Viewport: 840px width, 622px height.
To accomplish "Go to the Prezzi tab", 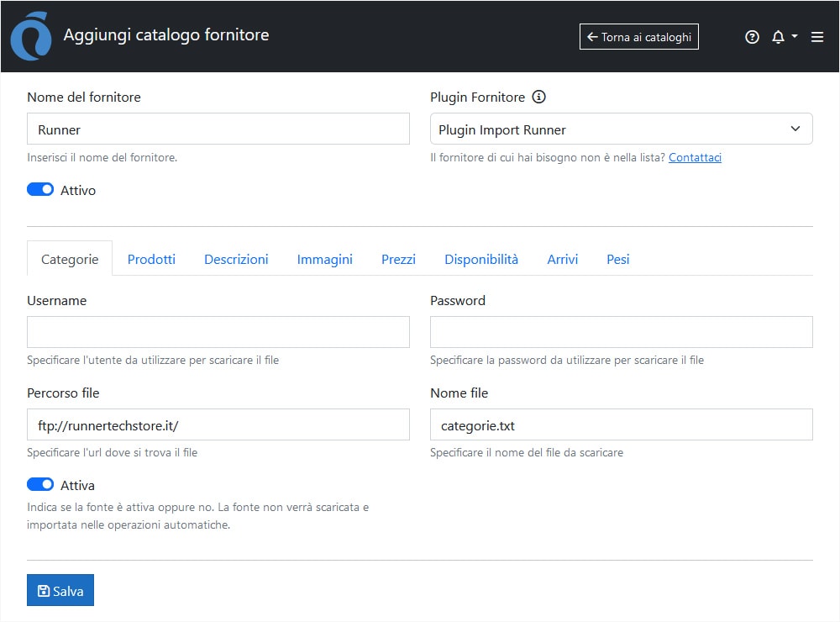I will point(398,259).
